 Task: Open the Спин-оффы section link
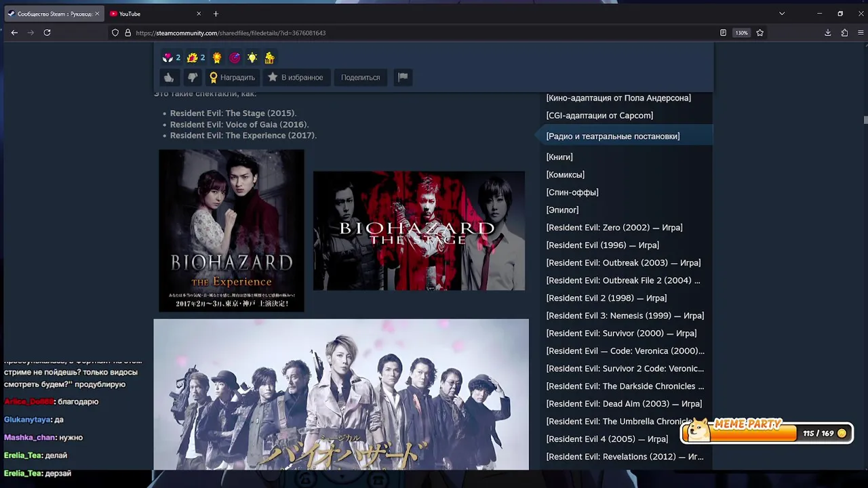coord(572,192)
